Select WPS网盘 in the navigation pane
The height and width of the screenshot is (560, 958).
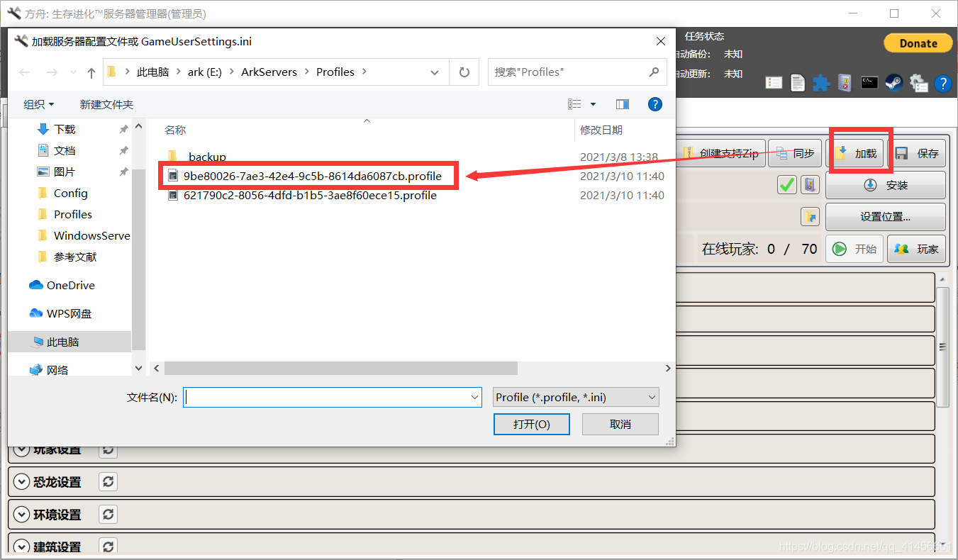tap(69, 313)
